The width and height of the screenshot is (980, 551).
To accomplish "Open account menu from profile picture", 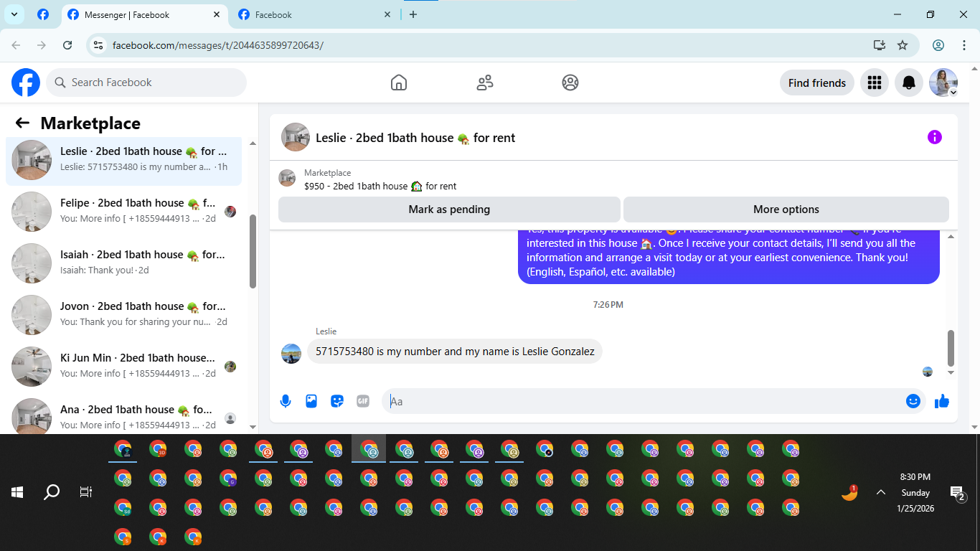I will [x=943, y=83].
